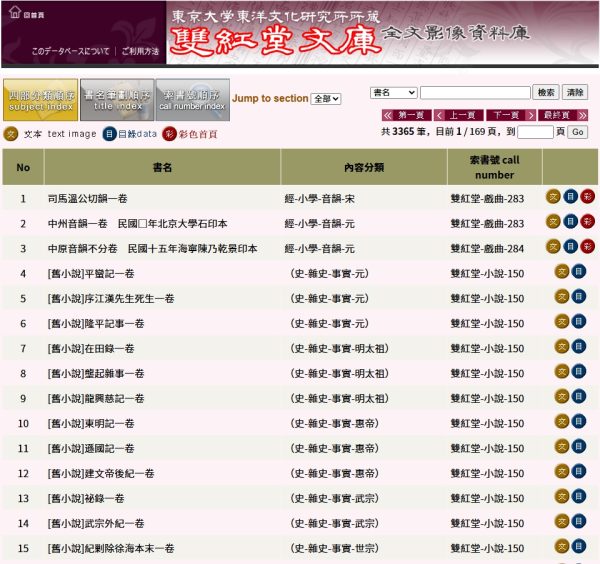
Task: Open catalog data for row 5
Action: click(x=579, y=297)
